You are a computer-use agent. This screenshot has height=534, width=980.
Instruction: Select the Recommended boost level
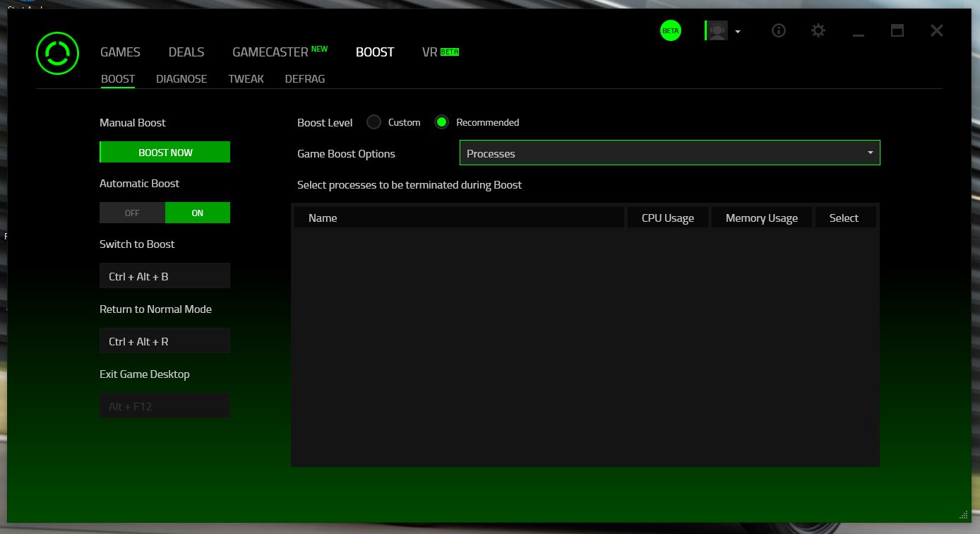click(x=441, y=121)
